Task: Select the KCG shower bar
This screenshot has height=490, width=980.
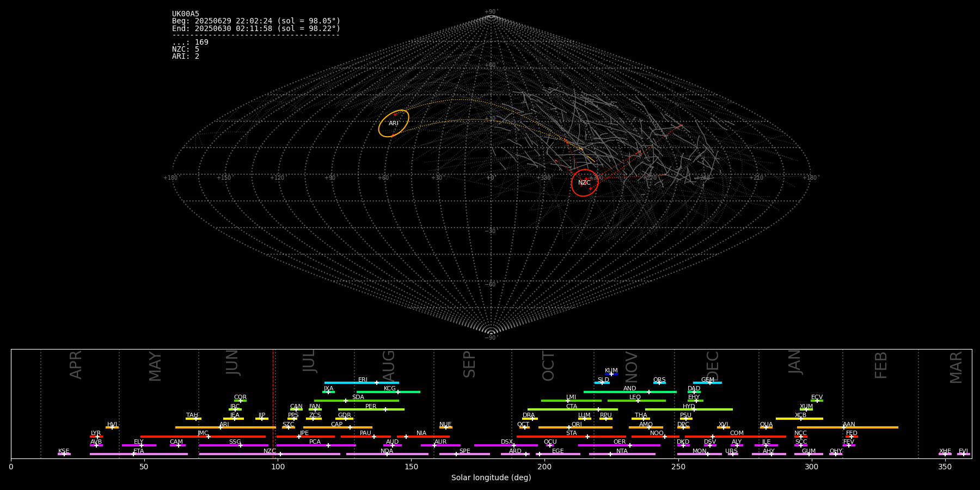Action: (388, 392)
